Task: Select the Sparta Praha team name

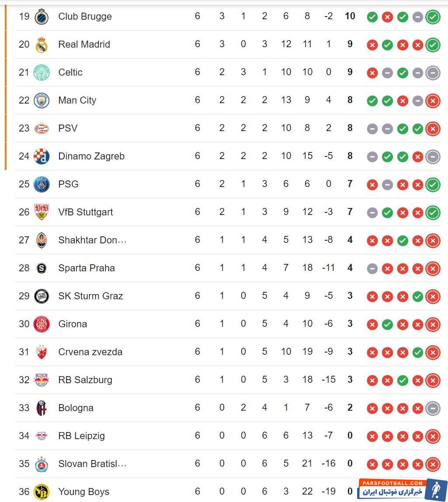Action: 87,268
